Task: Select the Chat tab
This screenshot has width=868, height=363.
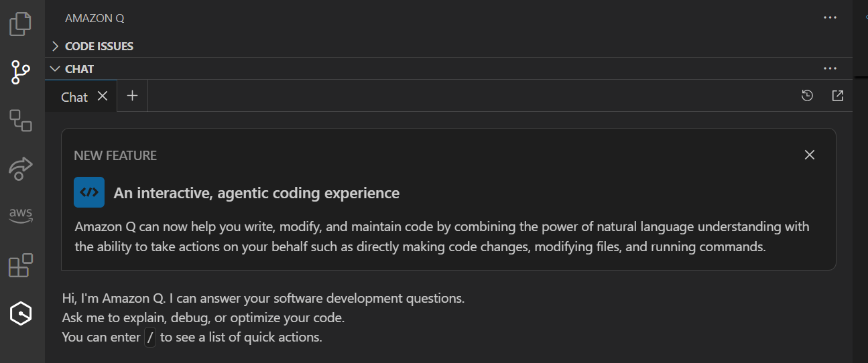Action: [x=74, y=97]
